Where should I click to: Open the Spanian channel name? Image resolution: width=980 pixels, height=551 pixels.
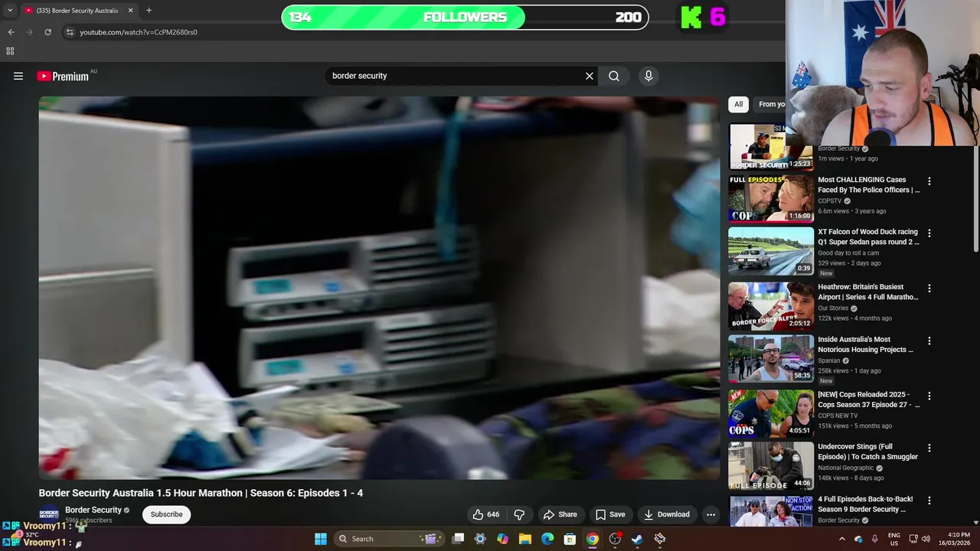[x=829, y=360]
